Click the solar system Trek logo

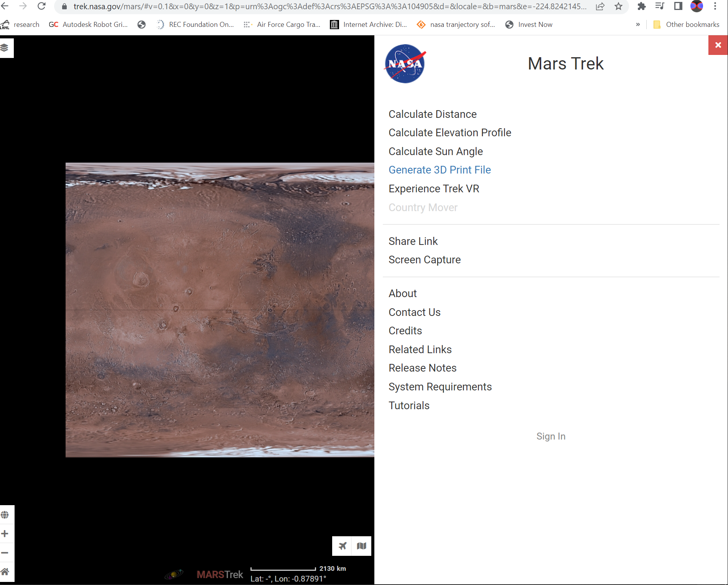coord(174,574)
